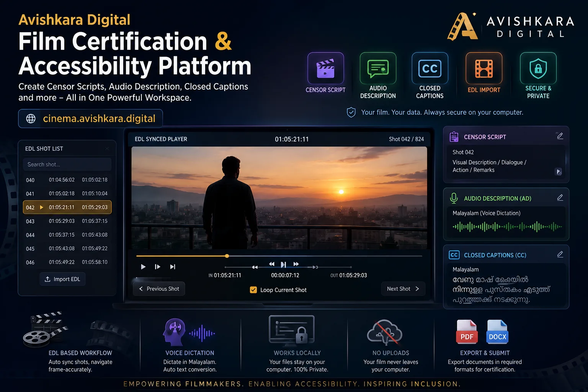Image resolution: width=588 pixels, height=392 pixels.
Task: Select the Audio Description speech-bubble icon
Action: [378, 68]
